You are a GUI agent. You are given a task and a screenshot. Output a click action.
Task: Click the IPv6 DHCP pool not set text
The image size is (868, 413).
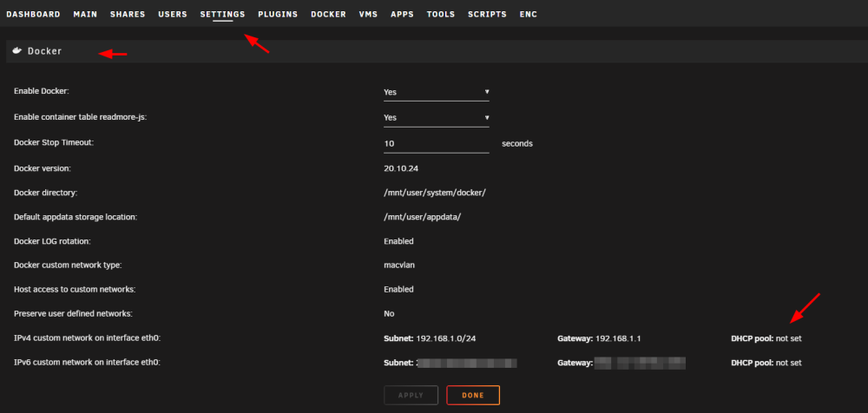[x=766, y=363]
